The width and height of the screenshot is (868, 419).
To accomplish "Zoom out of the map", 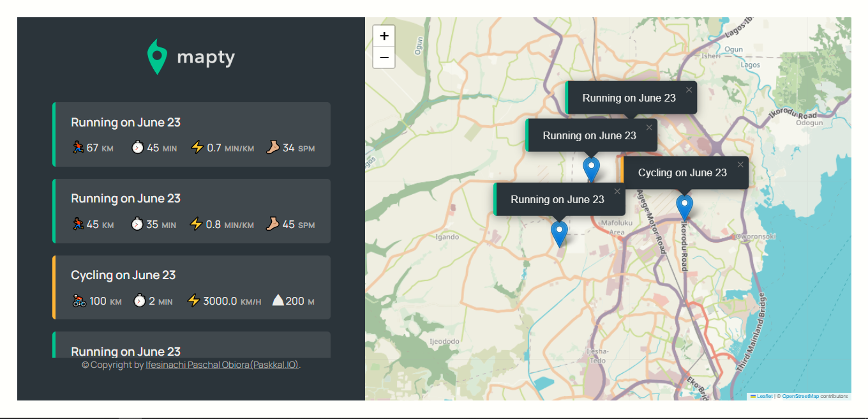I will [384, 57].
